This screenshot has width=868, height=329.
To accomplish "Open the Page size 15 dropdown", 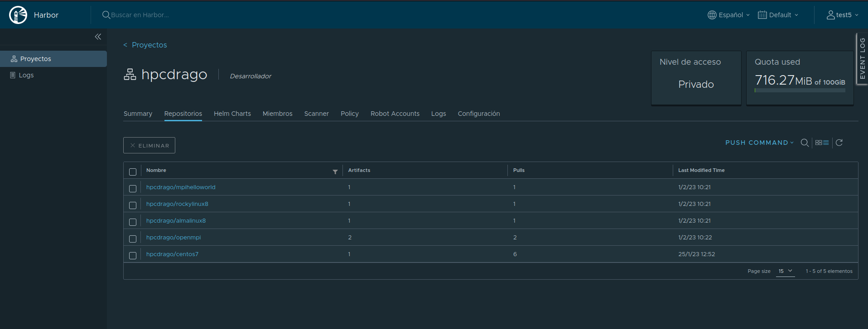I will [786, 271].
